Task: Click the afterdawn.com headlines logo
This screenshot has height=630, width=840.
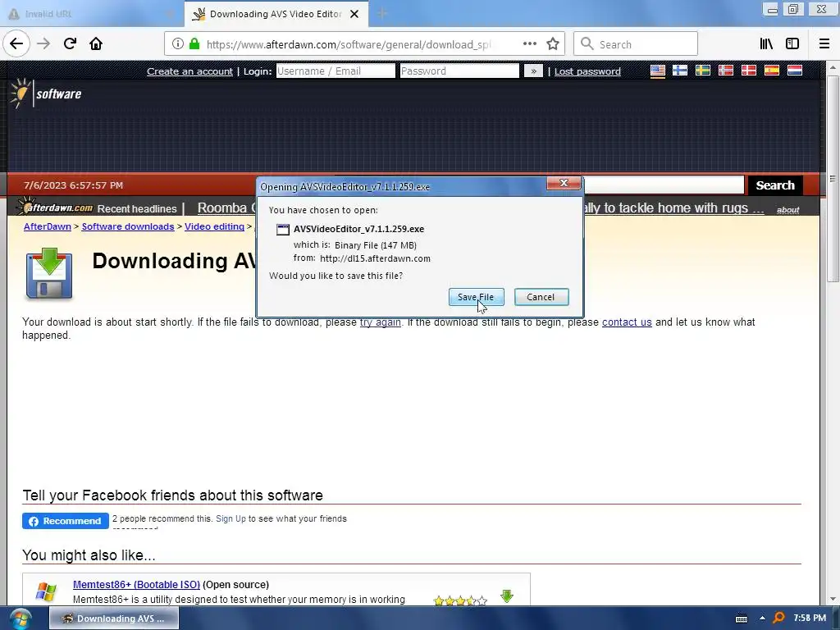Action: [x=55, y=207]
